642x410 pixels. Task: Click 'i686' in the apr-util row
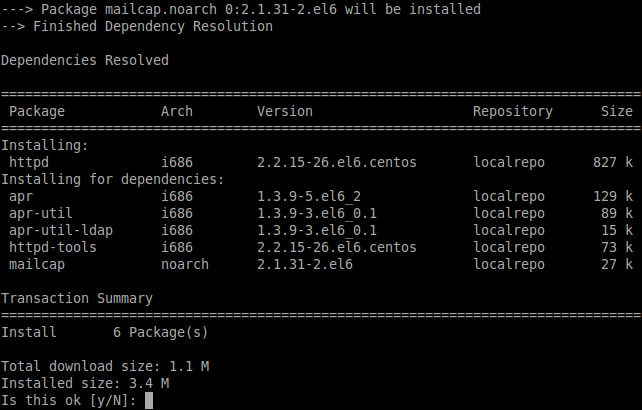[x=176, y=213]
